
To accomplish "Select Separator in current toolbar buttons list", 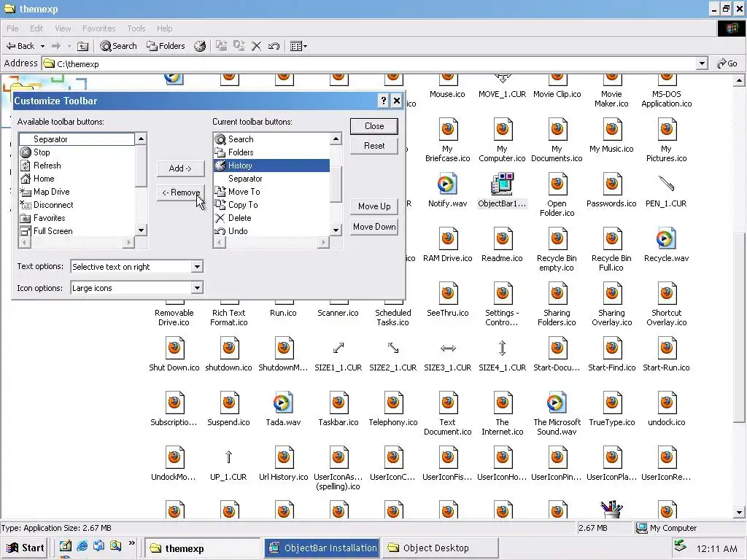I will click(x=271, y=179).
